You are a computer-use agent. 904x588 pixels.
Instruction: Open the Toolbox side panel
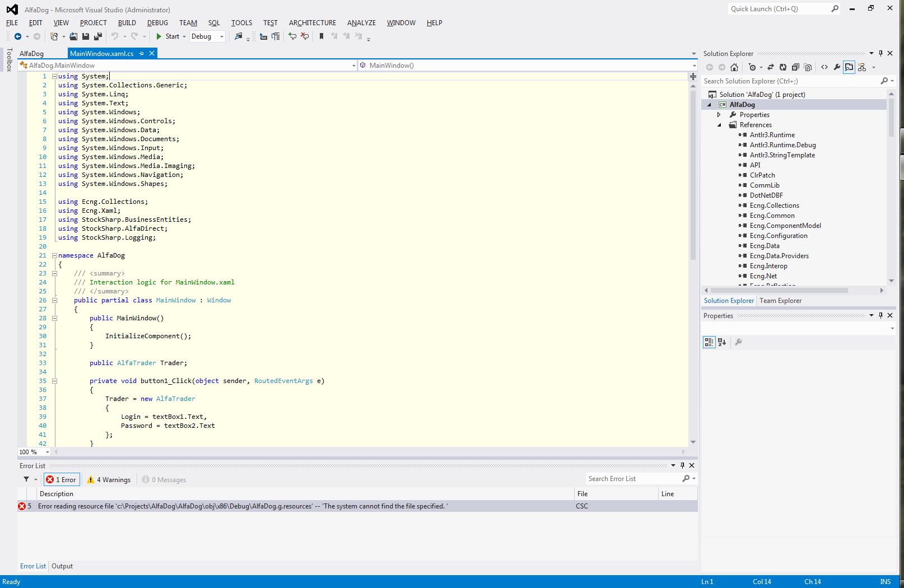point(9,60)
